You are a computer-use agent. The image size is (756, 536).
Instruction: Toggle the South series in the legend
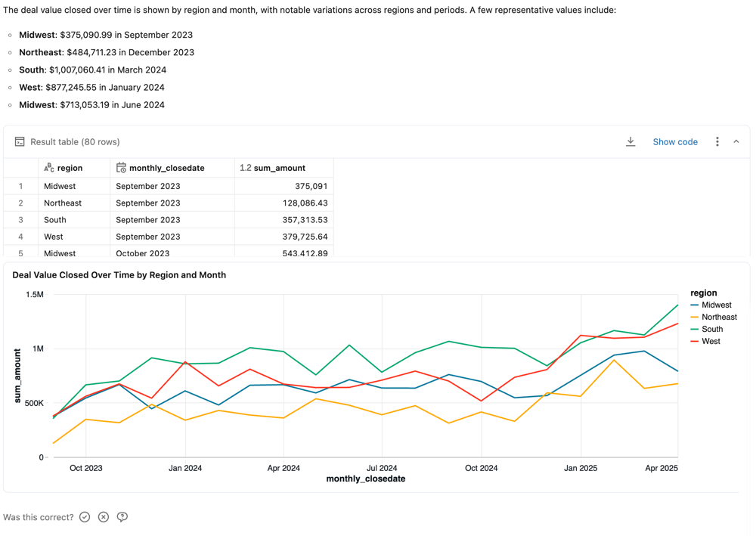[x=710, y=329]
